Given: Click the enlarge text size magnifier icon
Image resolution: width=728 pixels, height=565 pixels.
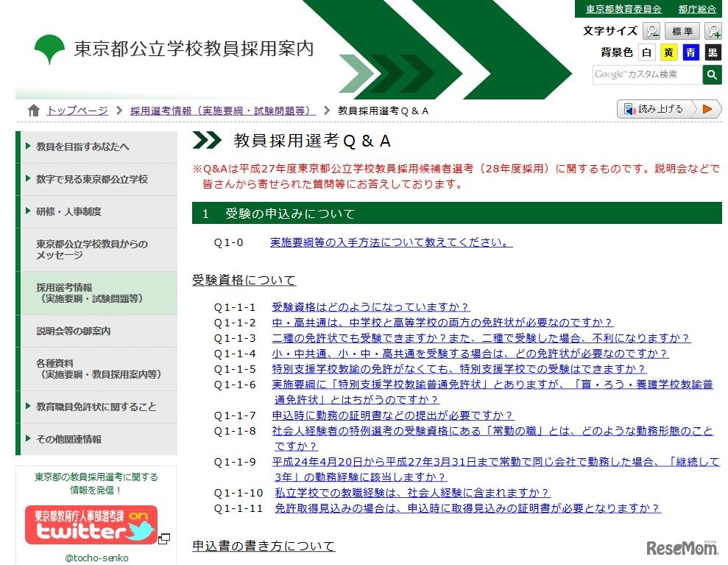Looking at the screenshot, I should (x=713, y=32).
